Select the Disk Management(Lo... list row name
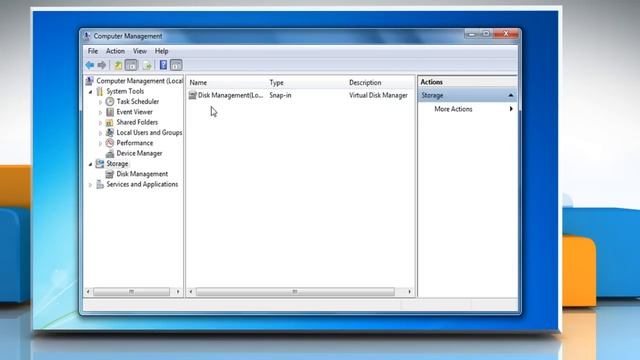Image resolution: width=640 pixels, height=360 pixels. coord(230,95)
